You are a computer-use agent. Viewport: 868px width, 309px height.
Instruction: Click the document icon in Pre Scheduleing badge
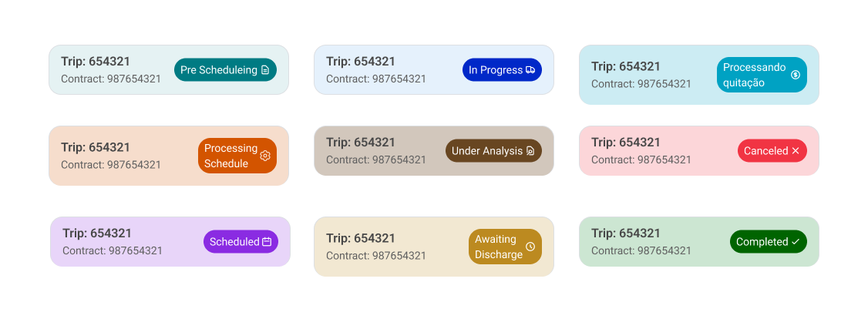click(265, 70)
